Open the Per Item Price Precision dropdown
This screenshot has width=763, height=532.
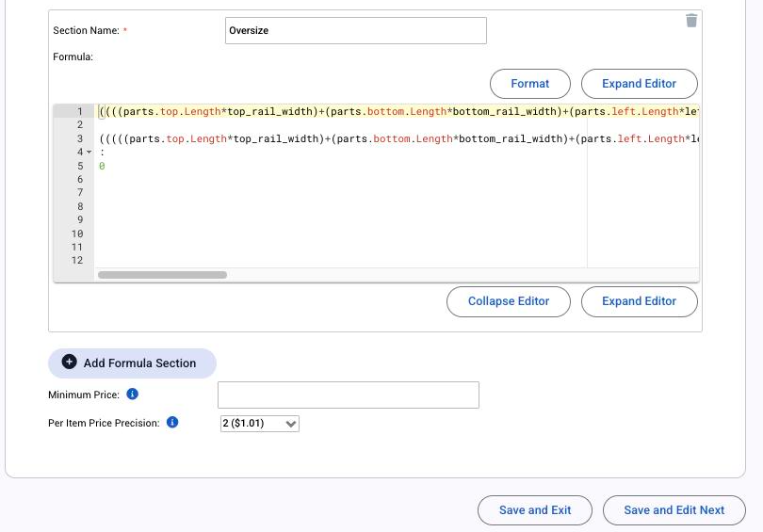260,424
